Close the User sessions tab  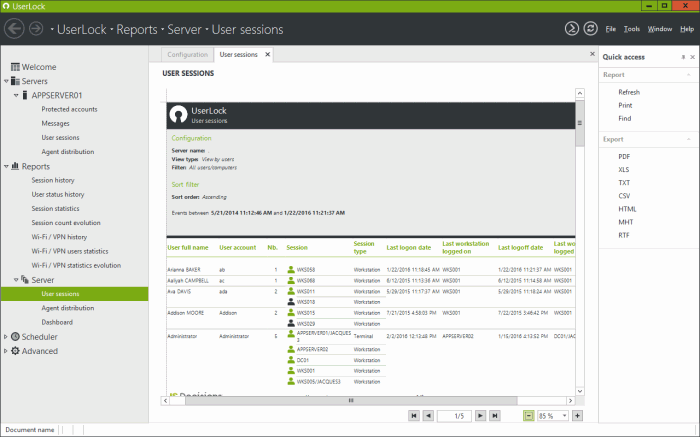pos(267,54)
